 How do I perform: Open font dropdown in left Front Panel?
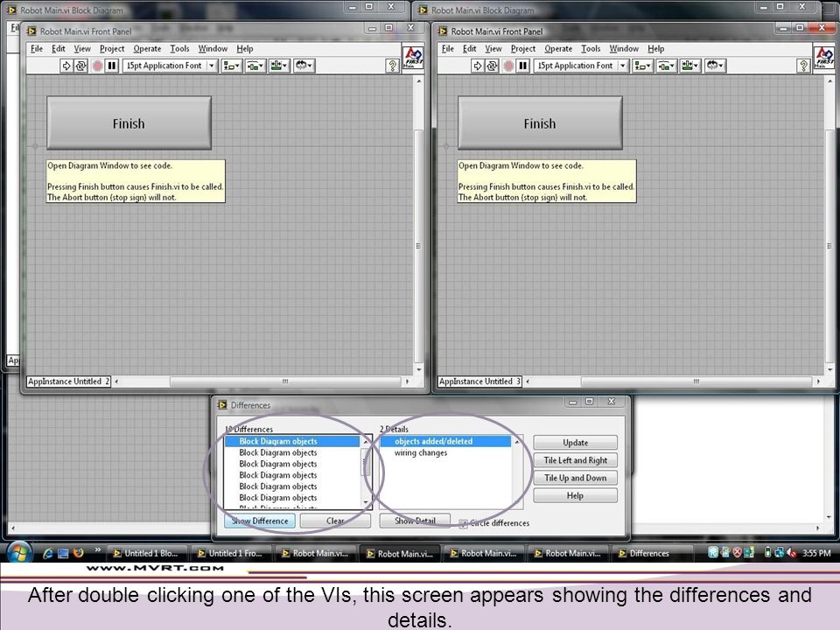pyautogui.click(x=169, y=66)
